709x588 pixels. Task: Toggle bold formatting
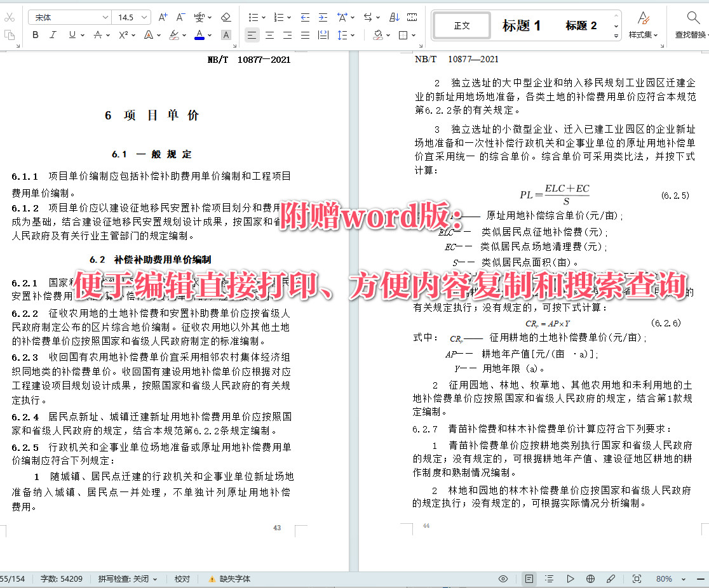point(36,35)
